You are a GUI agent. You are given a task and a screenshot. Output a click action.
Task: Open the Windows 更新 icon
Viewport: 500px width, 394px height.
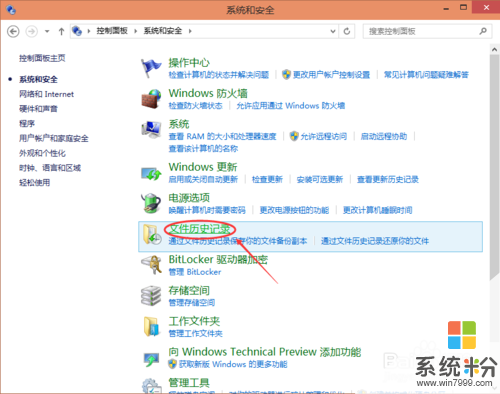click(151, 174)
